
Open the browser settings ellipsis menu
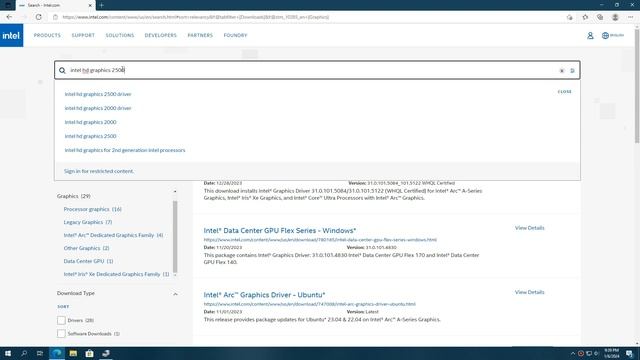630,17
